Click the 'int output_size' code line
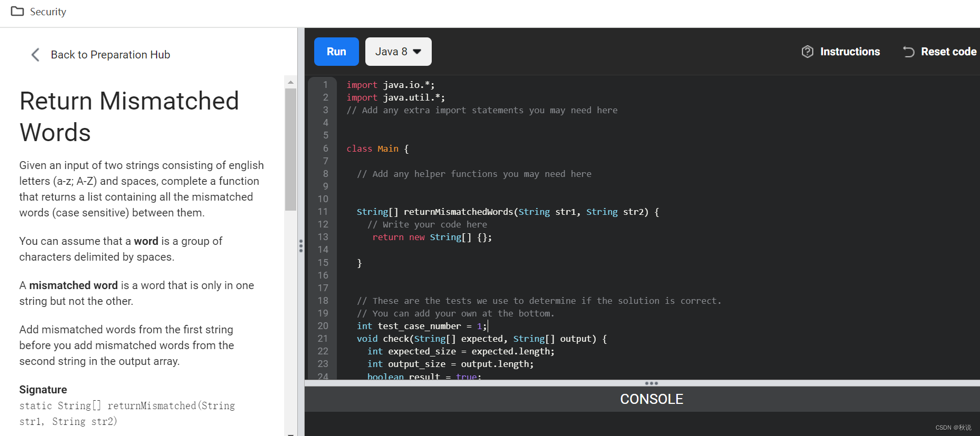This screenshot has height=436, width=980. click(x=450, y=364)
